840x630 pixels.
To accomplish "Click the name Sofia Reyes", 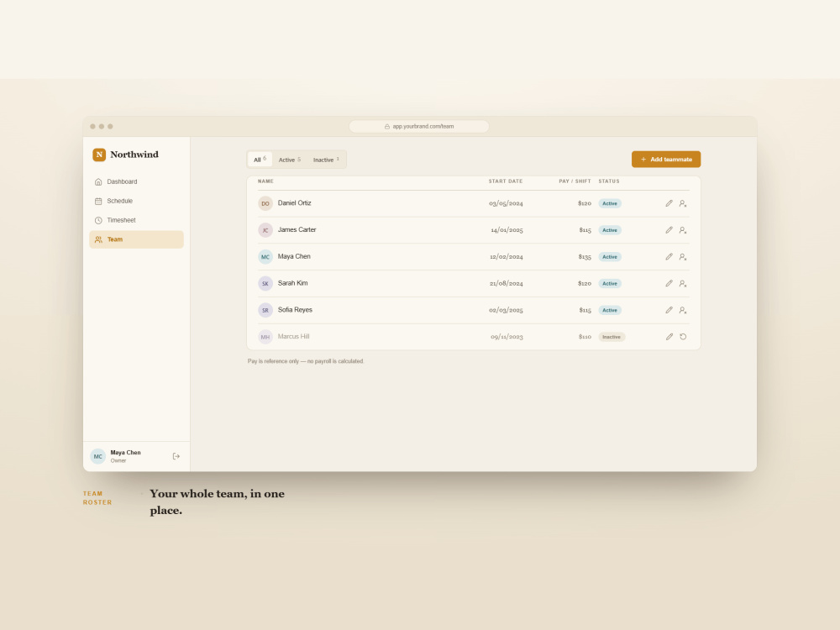I will click(x=295, y=310).
